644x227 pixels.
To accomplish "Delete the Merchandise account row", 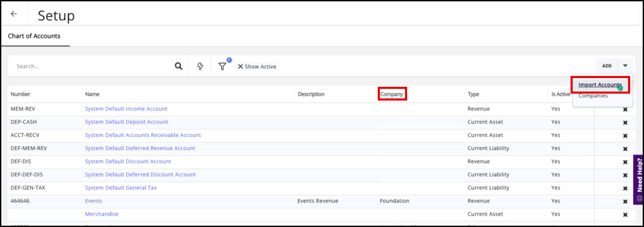I will pos(625,214).
